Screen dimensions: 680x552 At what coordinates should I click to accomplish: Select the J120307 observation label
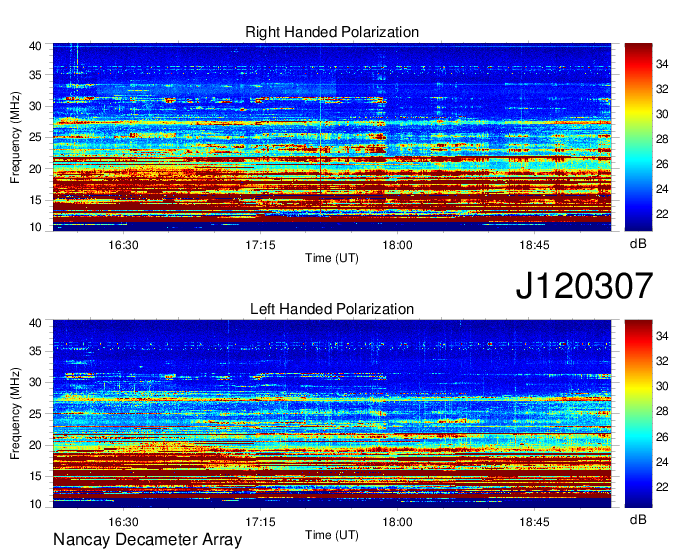[584, 285]
